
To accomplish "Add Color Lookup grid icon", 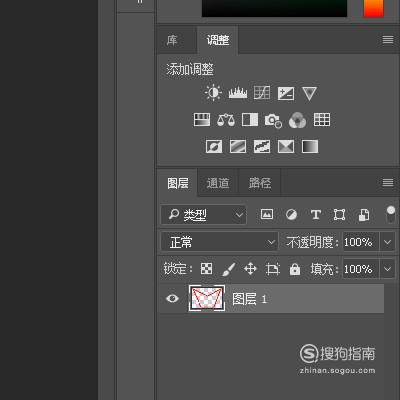I will [322, 120].
